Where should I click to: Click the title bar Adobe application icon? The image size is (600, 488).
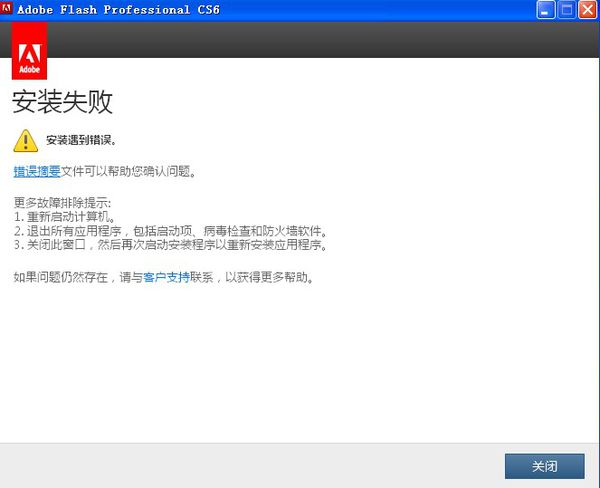click(7, 8)
